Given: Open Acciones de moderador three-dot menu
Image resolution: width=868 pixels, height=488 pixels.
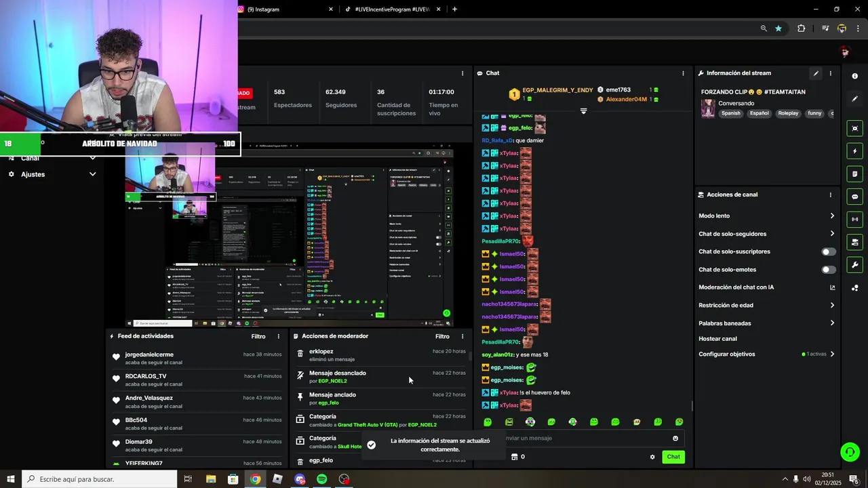Looking at the screenshot, I should 462,336.
